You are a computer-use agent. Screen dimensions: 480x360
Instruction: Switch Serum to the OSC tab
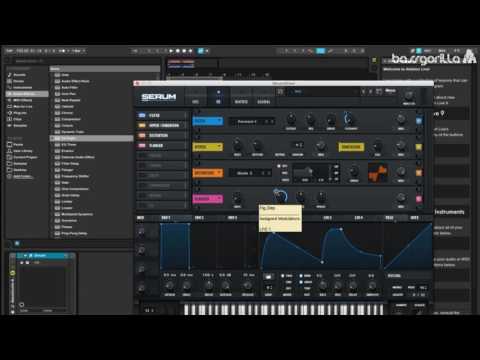pyautogui.click(x=196, y=101)
